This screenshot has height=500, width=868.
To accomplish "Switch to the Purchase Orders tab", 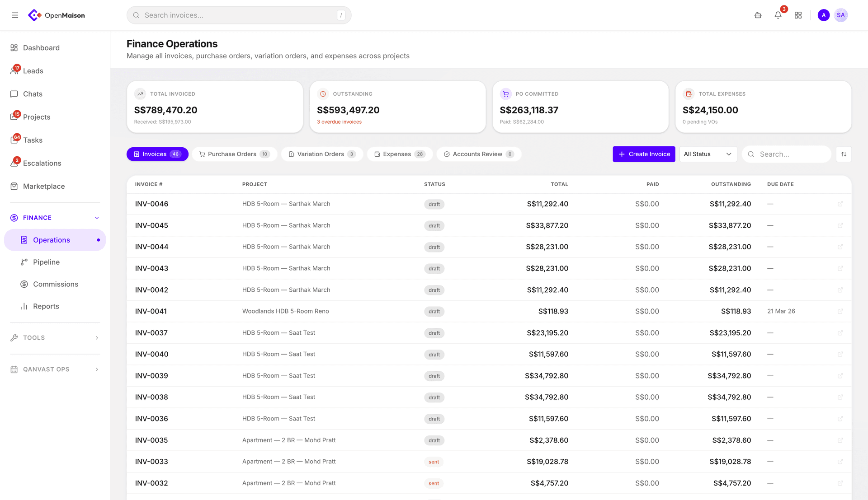I will [x=234, y=154].
